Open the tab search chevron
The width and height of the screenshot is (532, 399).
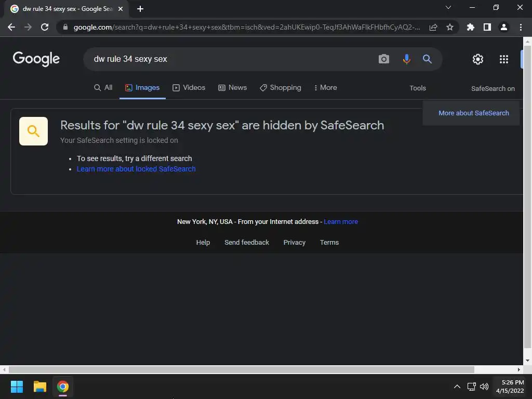coord(448,7)
